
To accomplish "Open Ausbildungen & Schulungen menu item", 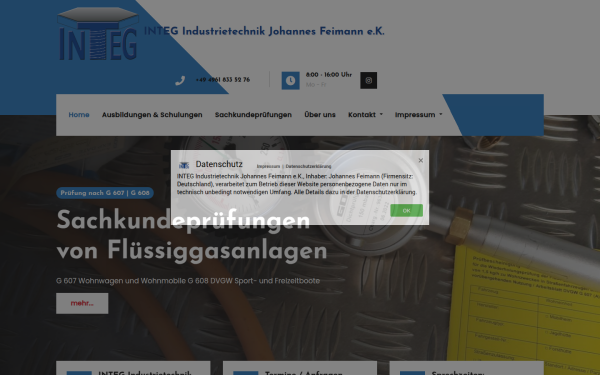I will point(152,115).
